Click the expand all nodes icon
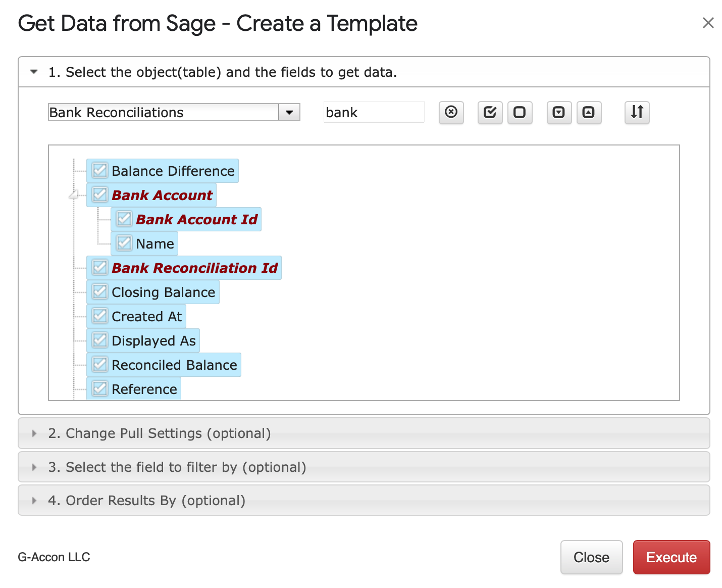This screenshot has width=722, height=588. (x=559, y=112)
